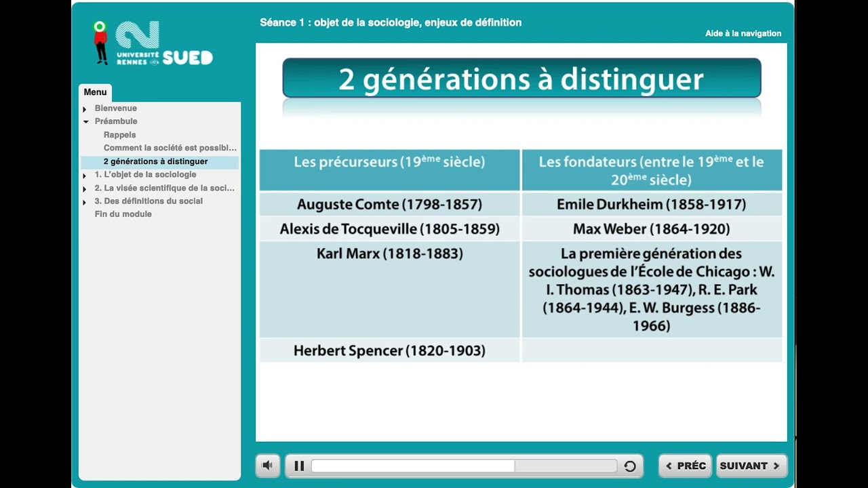Screen dimensions: 868x488
Task: Click the playback progress bar
Action: click(464, 466)
